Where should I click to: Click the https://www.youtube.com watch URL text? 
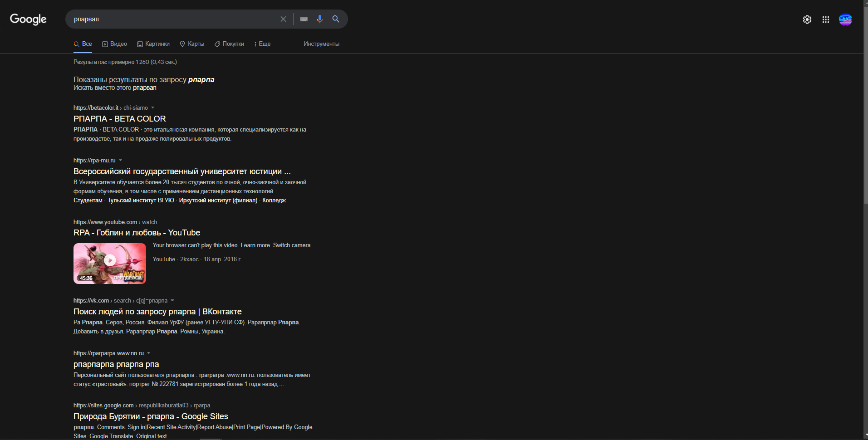click(115, 222)
